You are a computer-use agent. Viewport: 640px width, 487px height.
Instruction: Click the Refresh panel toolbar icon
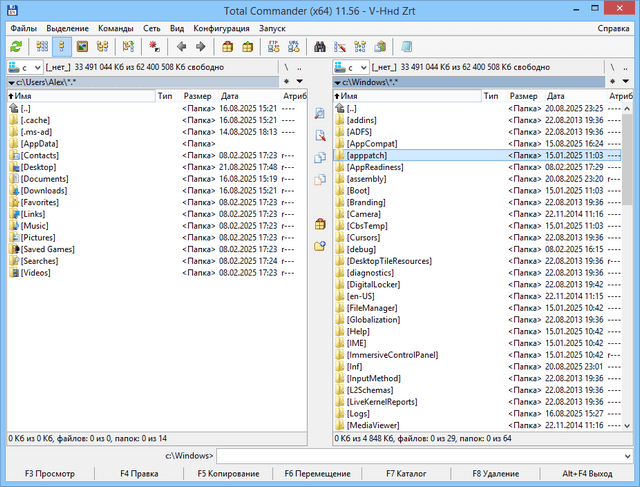click(16, 46)
